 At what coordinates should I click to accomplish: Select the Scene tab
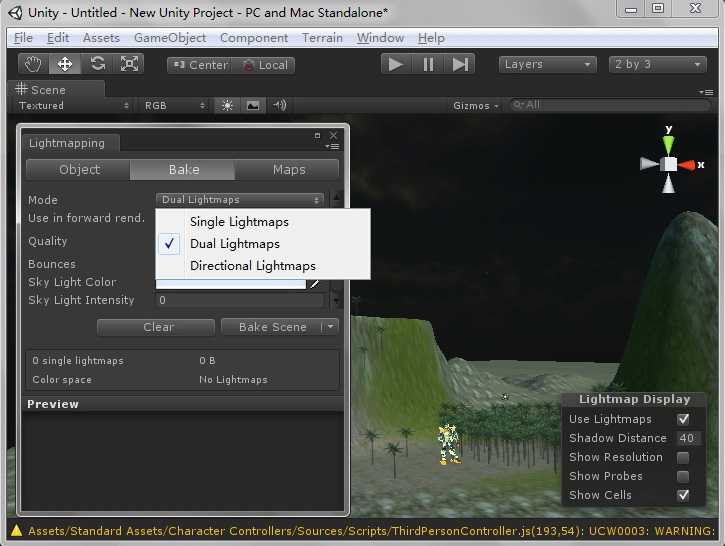point(56,89)
